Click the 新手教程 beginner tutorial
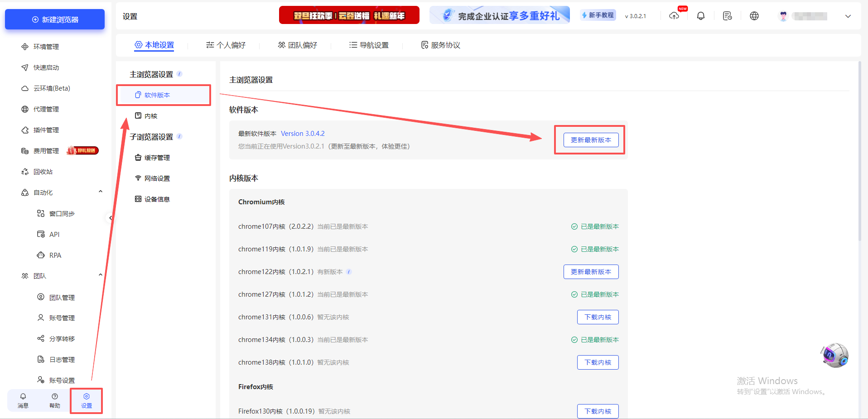The width and height of the screenshot is (868, 419). click(598, 14)
